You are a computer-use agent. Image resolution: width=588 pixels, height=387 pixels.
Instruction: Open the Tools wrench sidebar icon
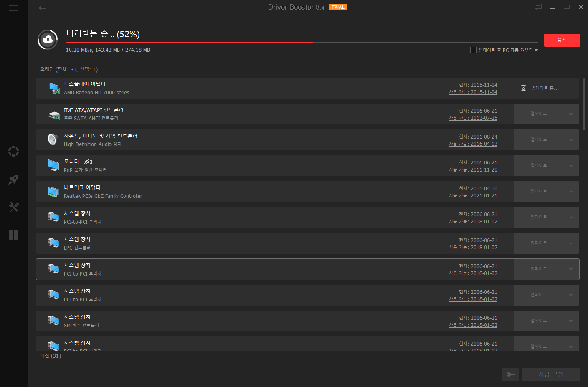tap(14, 207)
